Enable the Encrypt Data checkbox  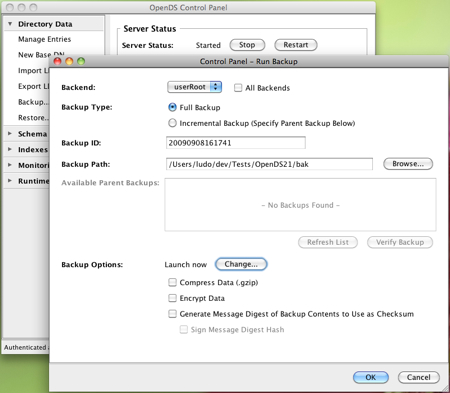(x=172, y=298)
